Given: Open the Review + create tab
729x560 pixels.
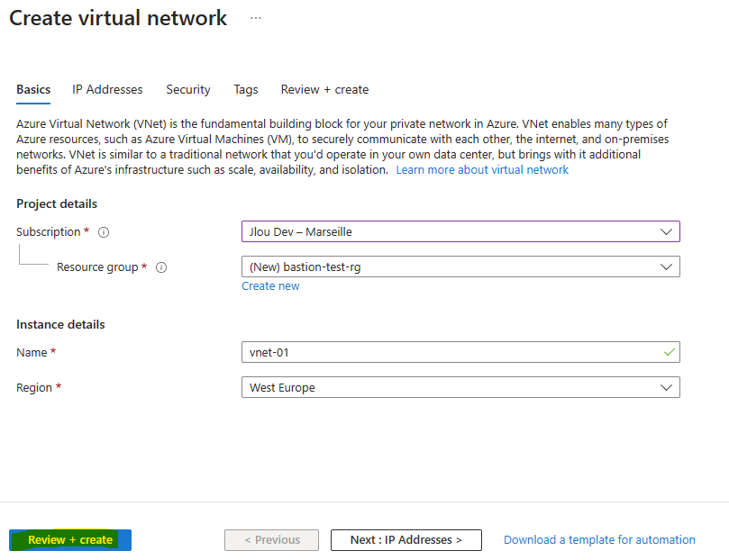Looking at the screenshot, I should [x=324, y=90].
